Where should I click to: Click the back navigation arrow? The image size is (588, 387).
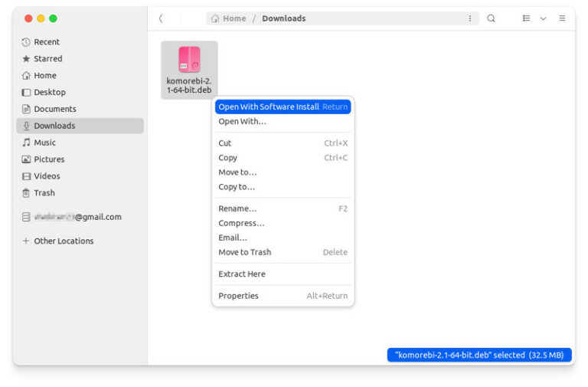tap(161, 18)
